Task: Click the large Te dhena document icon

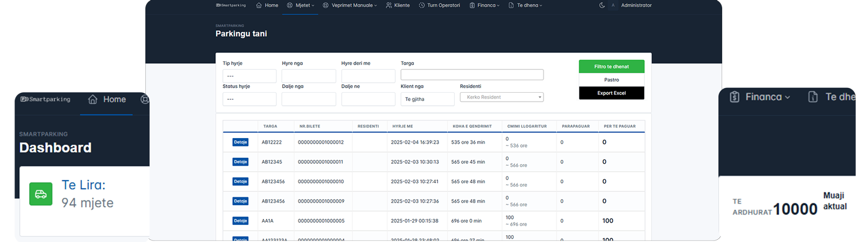Action: (813, 97)
